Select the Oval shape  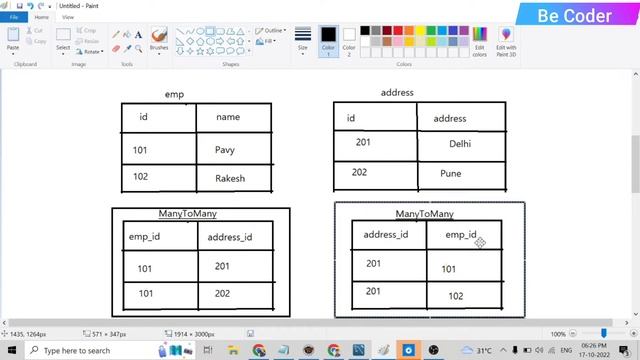coord(200,31)
